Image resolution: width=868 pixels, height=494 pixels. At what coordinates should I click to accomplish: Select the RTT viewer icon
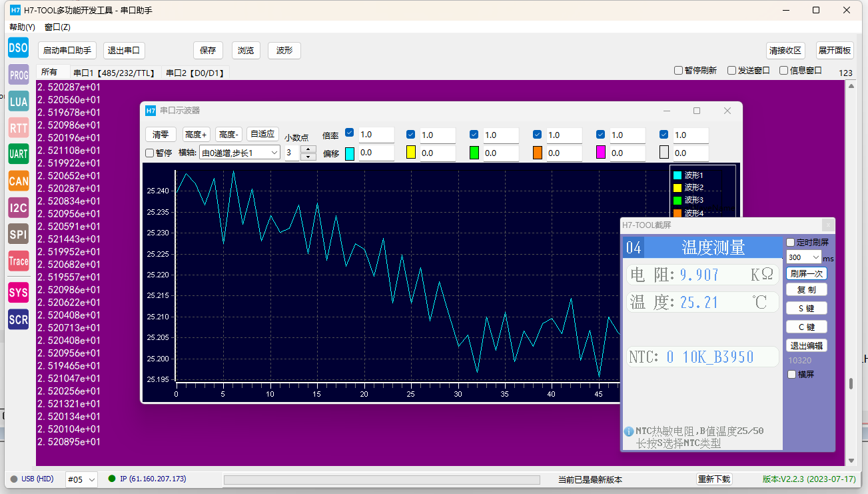(x=18, y=127)
